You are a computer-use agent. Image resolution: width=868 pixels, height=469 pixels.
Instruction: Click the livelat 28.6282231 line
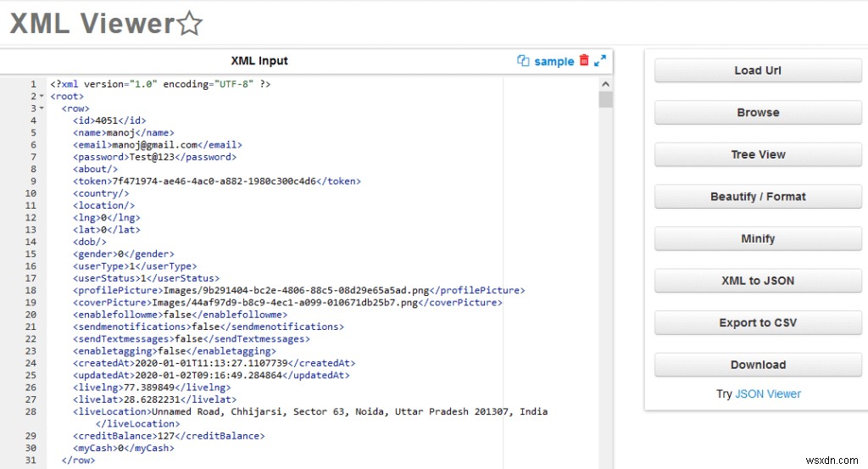point(155,399)
